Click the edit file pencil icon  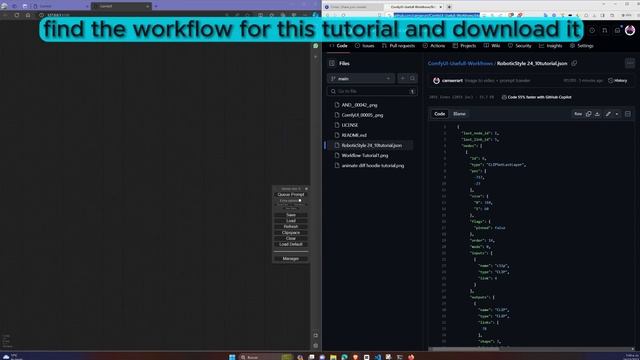608,114
